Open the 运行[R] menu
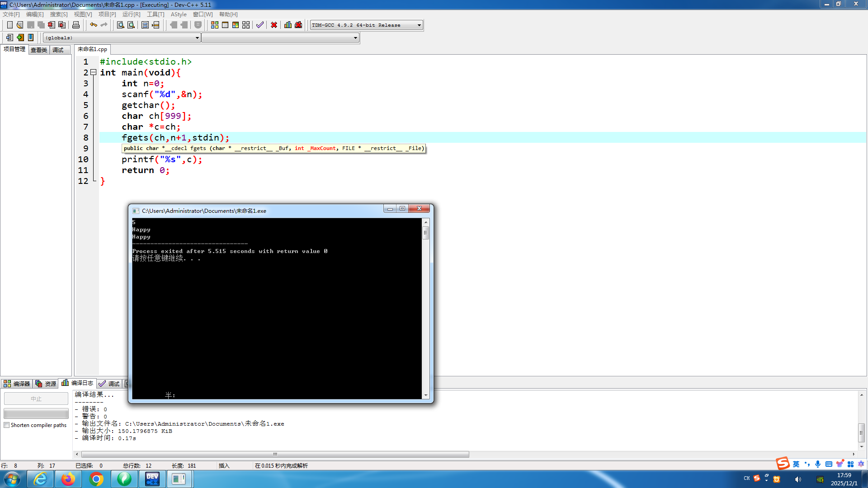Viewport: 868px width, 488px height. [131, 14]
